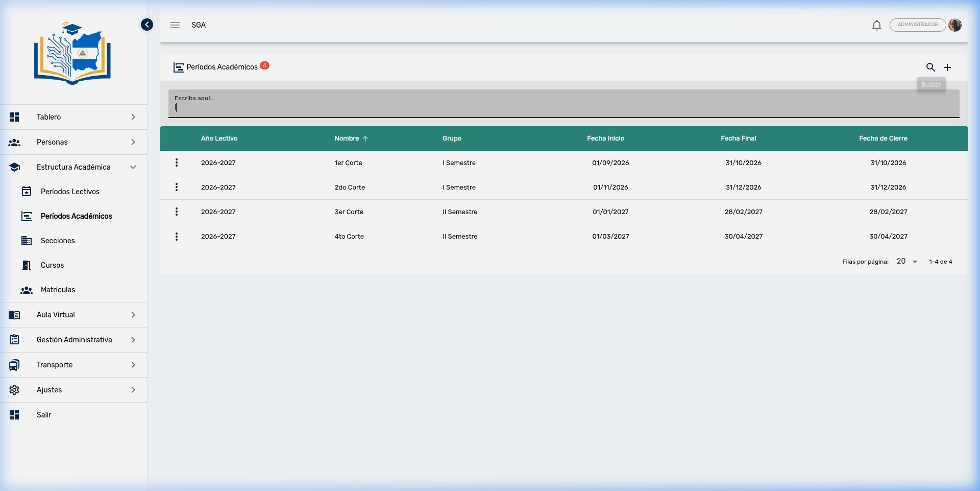The width and height of the screenshot is (980, 491).
Task: Expand the Gestión Administrativa section
Action: [73, 340]
